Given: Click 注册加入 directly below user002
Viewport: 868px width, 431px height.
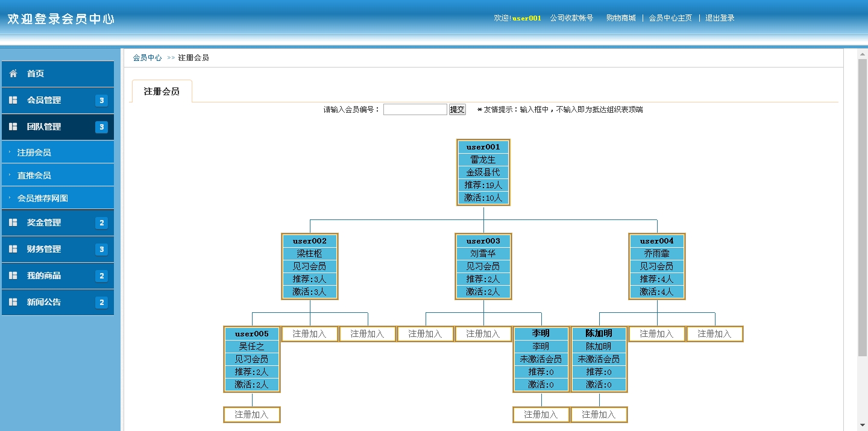Looking at the screenshot, I should [x=310, y=334].
